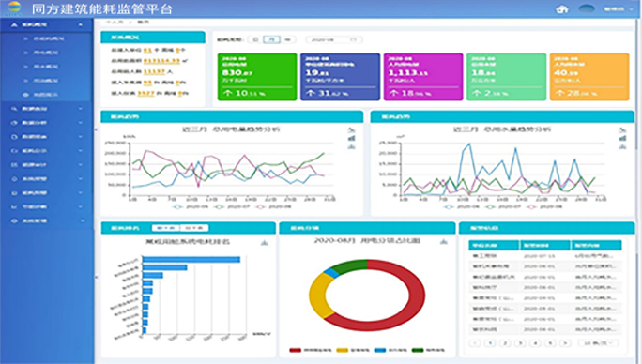
Task: Go to page 2 of alarm table
Action: pyautogui.click(x=505, y=343)
